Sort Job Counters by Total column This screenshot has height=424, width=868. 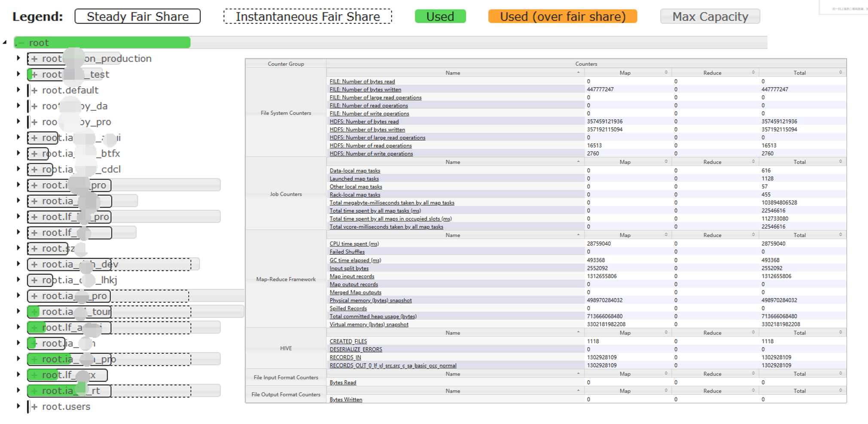pyautogui.click(x=802, y=162)
